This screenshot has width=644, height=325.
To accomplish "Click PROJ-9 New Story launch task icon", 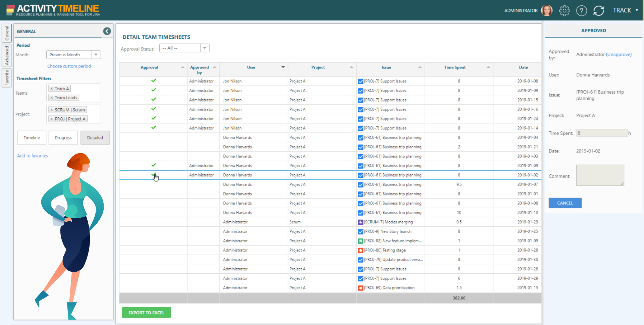I will pyautogui.click(x=361, y=232).
